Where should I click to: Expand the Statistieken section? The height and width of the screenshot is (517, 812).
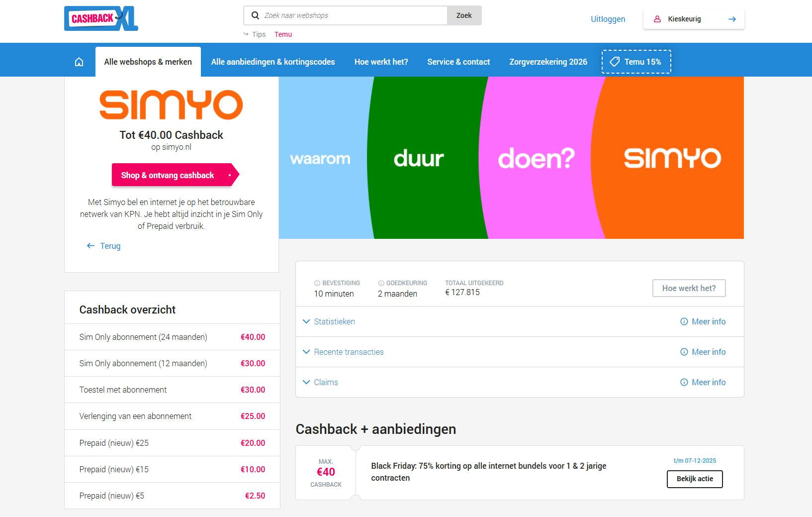click(329, 321)
